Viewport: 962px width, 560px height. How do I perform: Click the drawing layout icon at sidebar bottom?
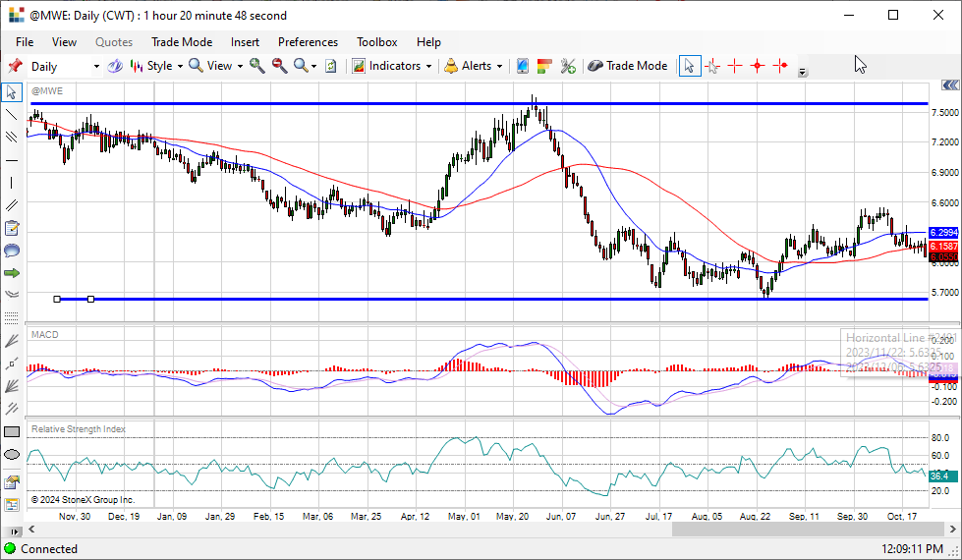coord(11,505)
